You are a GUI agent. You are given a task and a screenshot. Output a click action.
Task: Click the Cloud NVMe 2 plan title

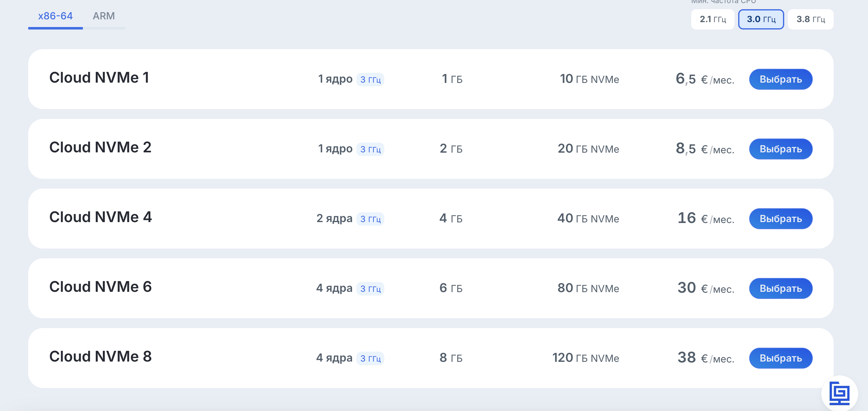point(100,147)
